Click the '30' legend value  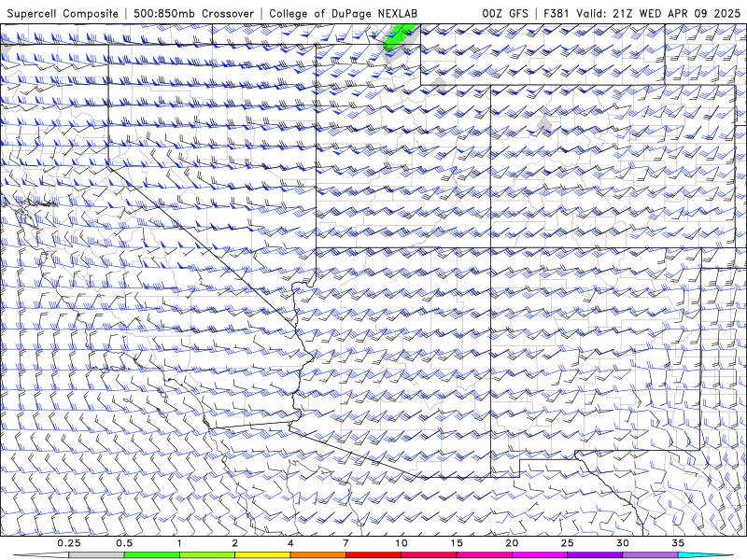coord(623,543)
